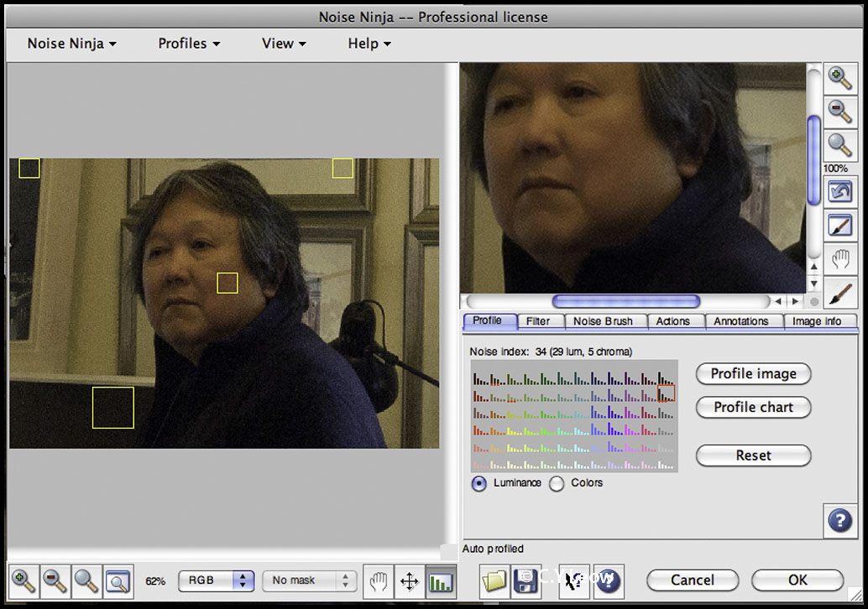
Task: Open the Noise Ninja menu
Action: [72, 43]
